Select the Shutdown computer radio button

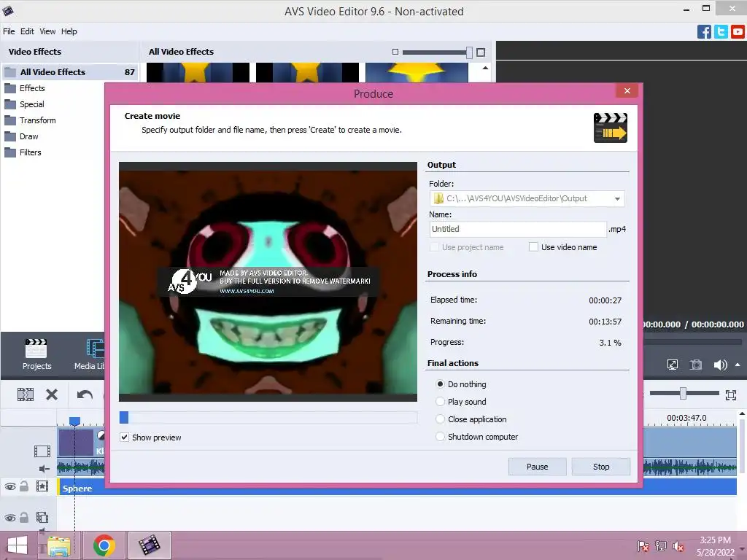440,437
